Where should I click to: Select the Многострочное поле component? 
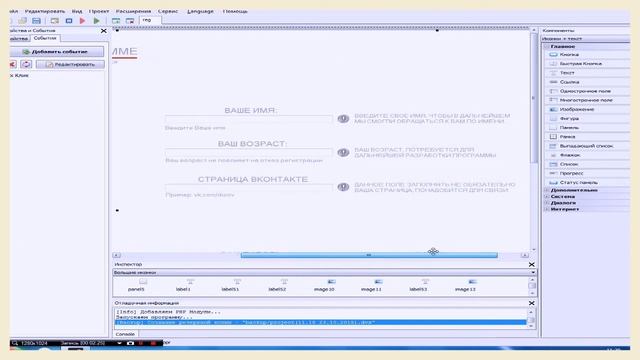coord(587,100)
